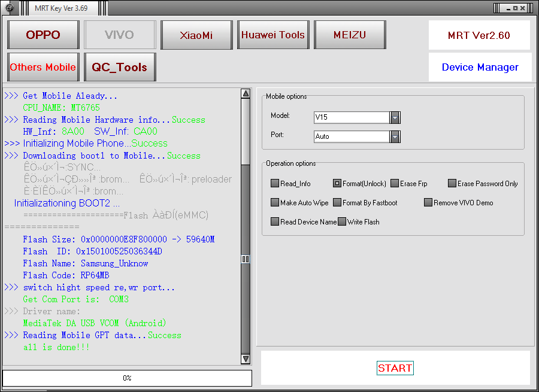Click the 'Flash Name: Samsung_Unknow' log line
The image size is (539, 392).
tap(85, 263)
